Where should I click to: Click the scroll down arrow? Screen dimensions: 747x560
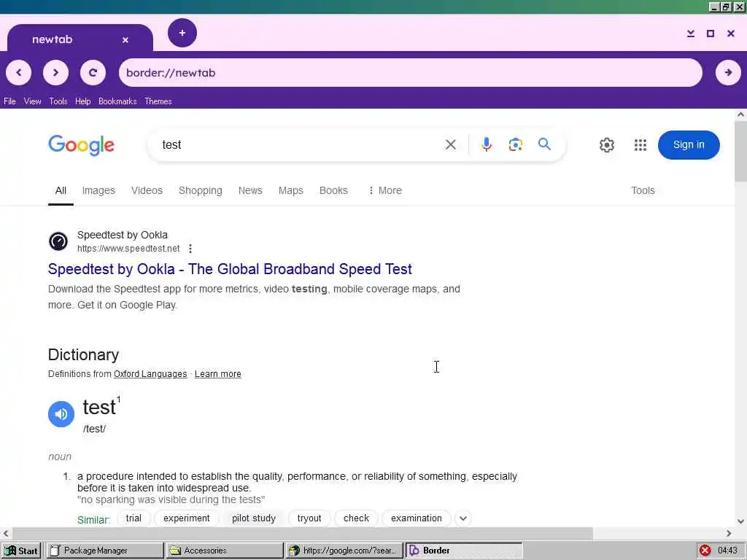(x=740, y=521)
